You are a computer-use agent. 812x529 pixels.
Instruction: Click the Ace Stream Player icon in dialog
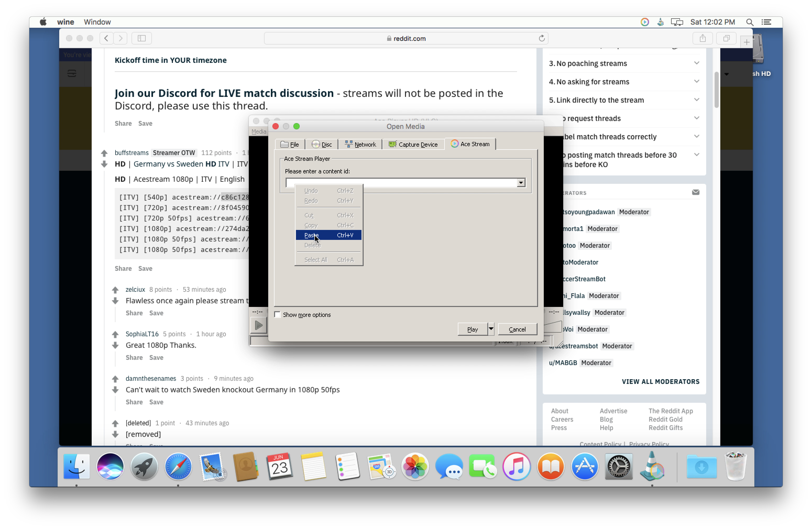coord(454,144)
